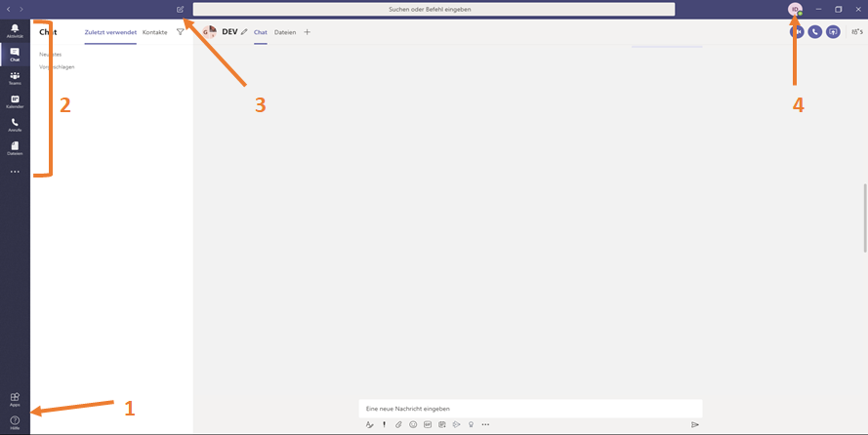This screenshot has height=435, width=868.
Task: Click the chat vertical scrollbar
Action: point(865,217)
